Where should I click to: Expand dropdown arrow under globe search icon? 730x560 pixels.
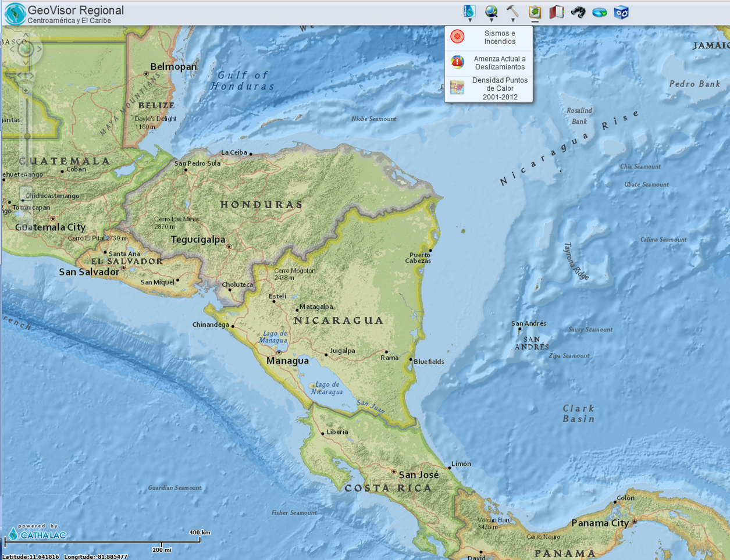tap(492, 21)
